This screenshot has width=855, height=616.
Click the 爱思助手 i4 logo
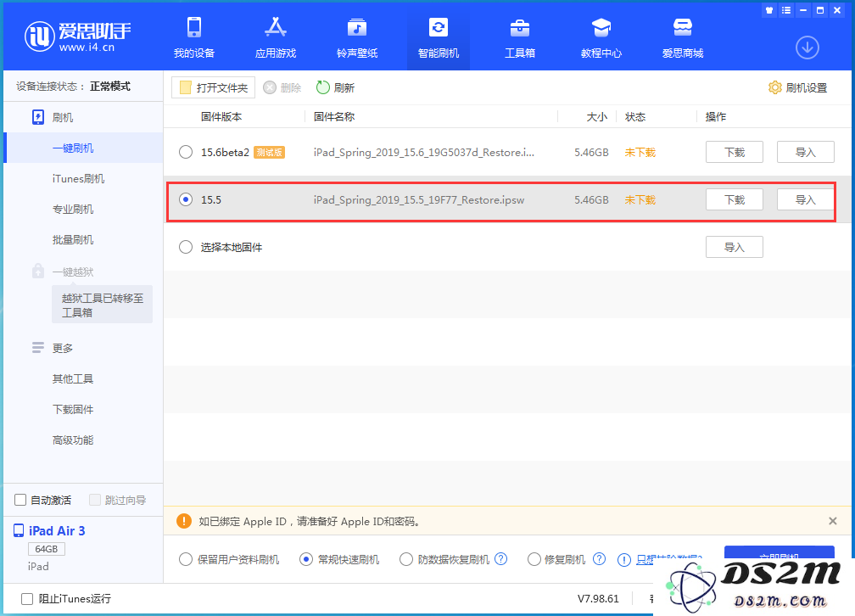(77, 36)
